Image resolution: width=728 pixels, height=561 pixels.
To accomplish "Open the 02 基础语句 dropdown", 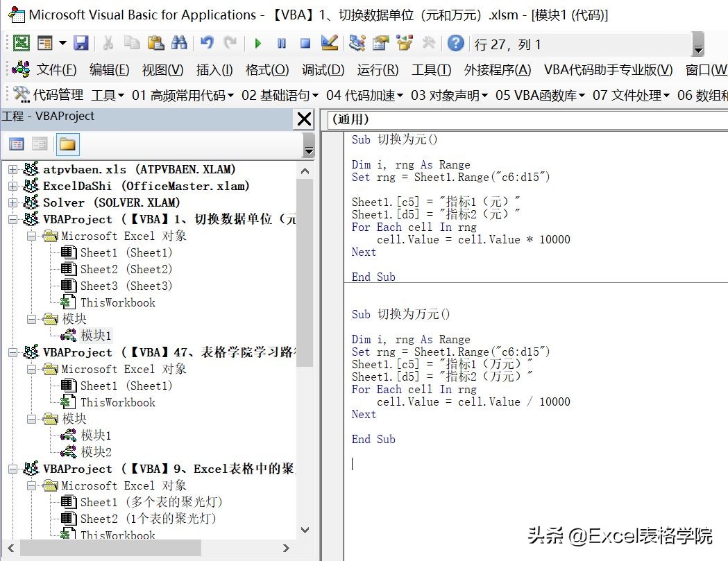I will tap(280, 95).
